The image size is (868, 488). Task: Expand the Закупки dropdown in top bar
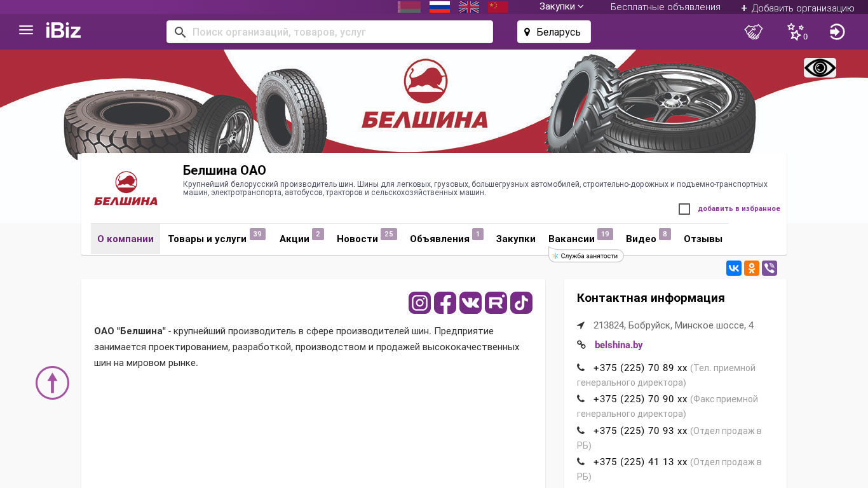[x=562, y=6]
